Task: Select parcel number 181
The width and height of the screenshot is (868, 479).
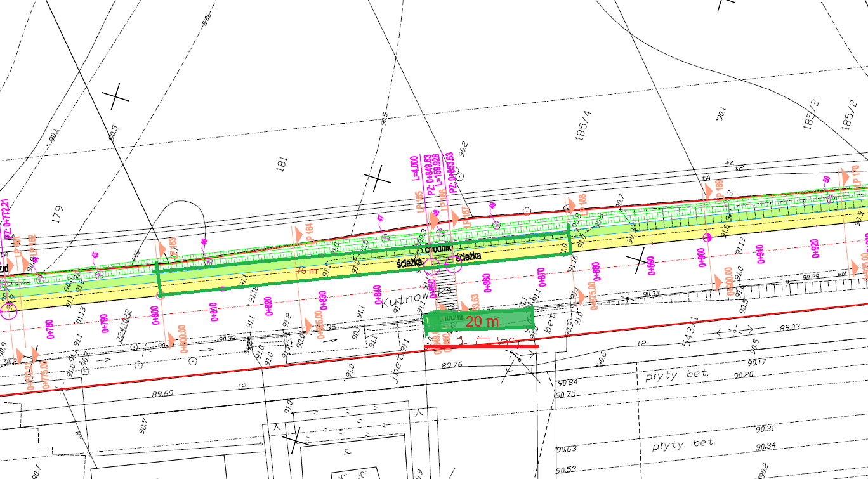Action: [x=282, y=164]
